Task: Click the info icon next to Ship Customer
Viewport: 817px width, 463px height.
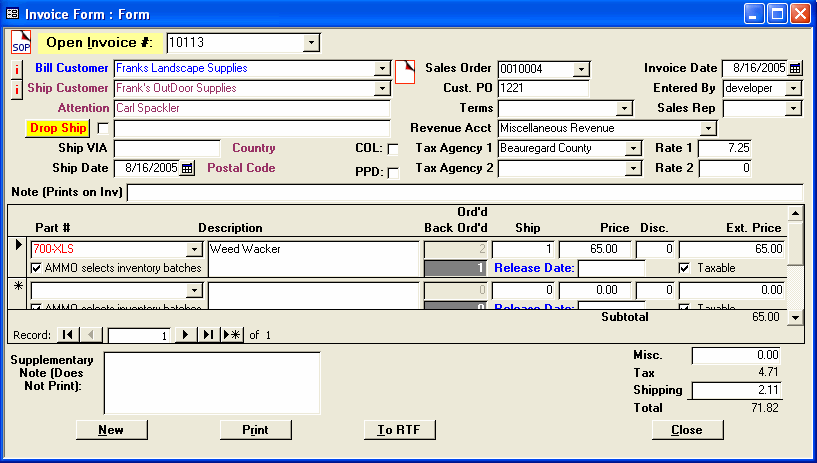Action: click(x=17, y=89)
